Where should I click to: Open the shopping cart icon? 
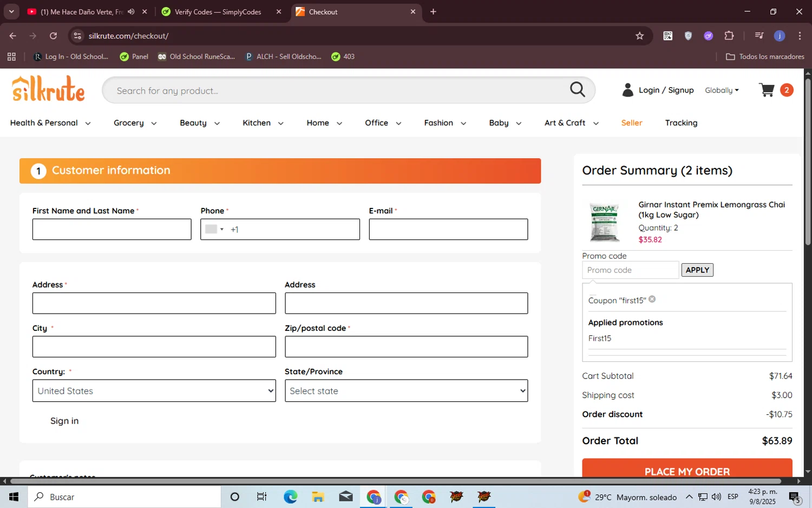(767, 90)
